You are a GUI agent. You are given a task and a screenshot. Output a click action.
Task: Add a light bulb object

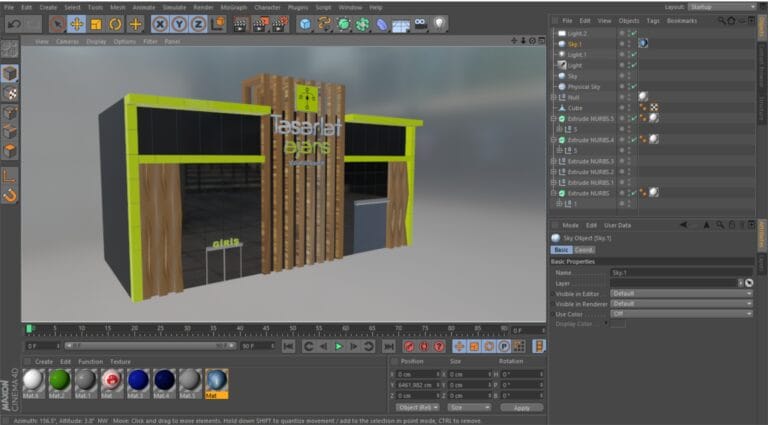[x=439, y=24]
